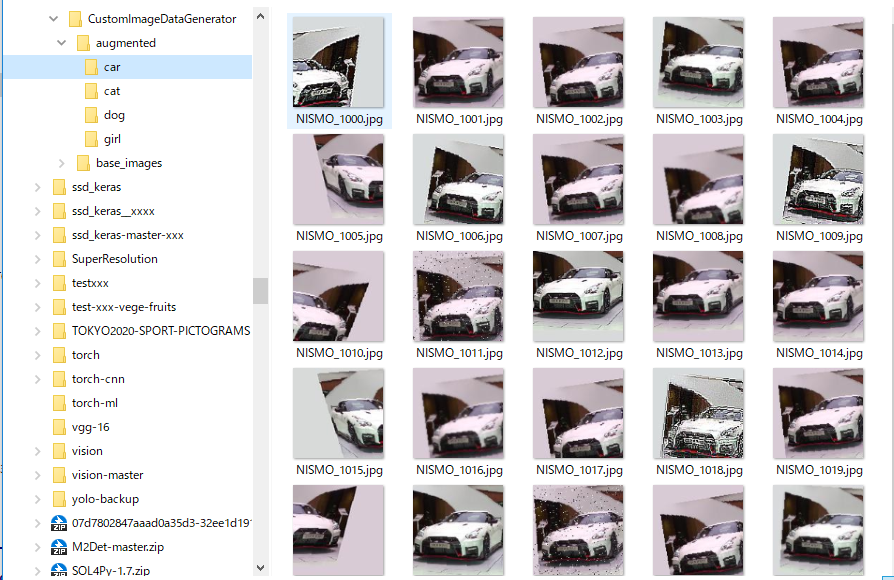Click the NISMO_1002.jpg file name
The image size is (894, 580).
pyautogui.click(x=579, y=119)
